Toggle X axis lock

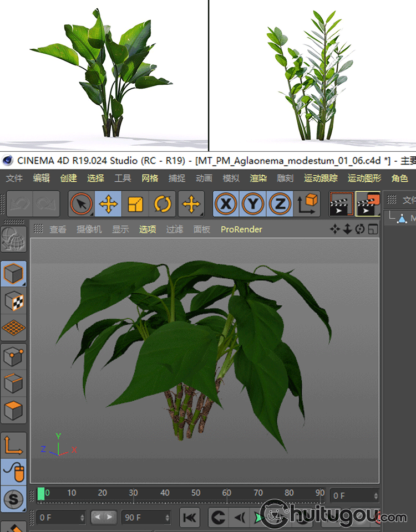point(226,204)
